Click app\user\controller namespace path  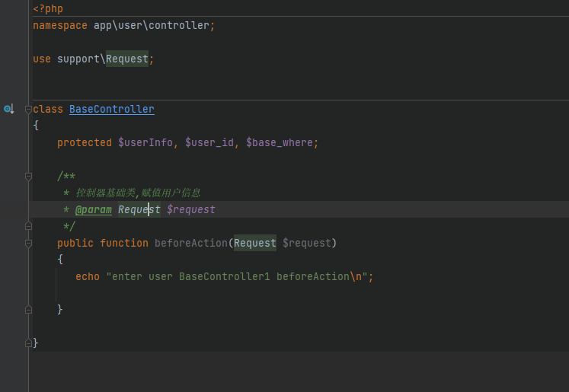[152, 25]
